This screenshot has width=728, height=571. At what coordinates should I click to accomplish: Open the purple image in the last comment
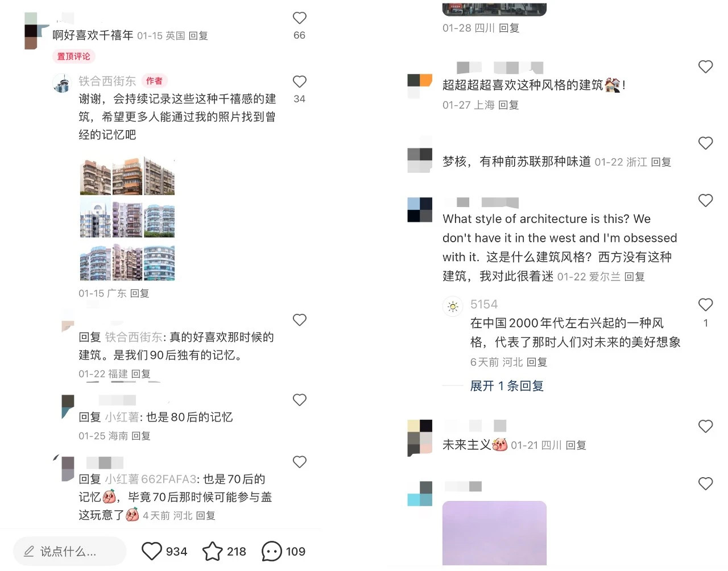(494, 533)
